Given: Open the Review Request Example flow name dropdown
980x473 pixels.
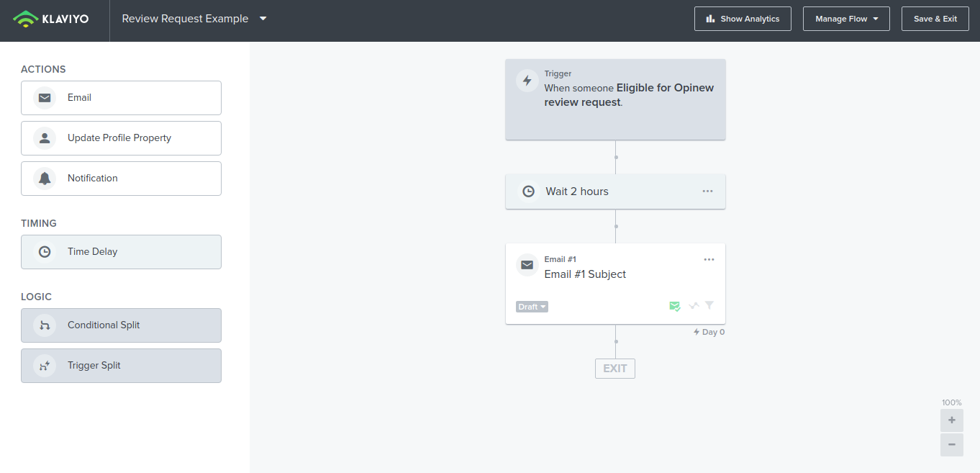Looking at the screenshot, I should [263, 19].
